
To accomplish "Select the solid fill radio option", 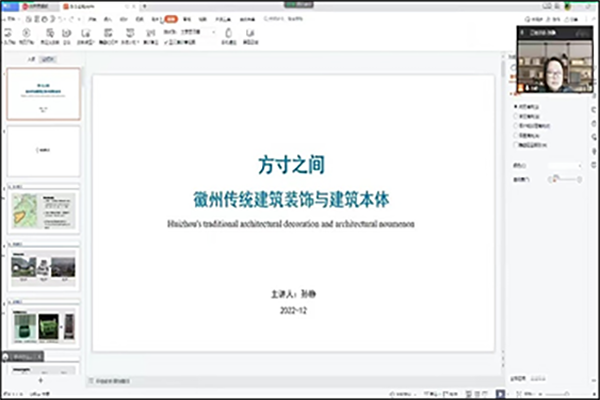I will click(x=515, y=106).
